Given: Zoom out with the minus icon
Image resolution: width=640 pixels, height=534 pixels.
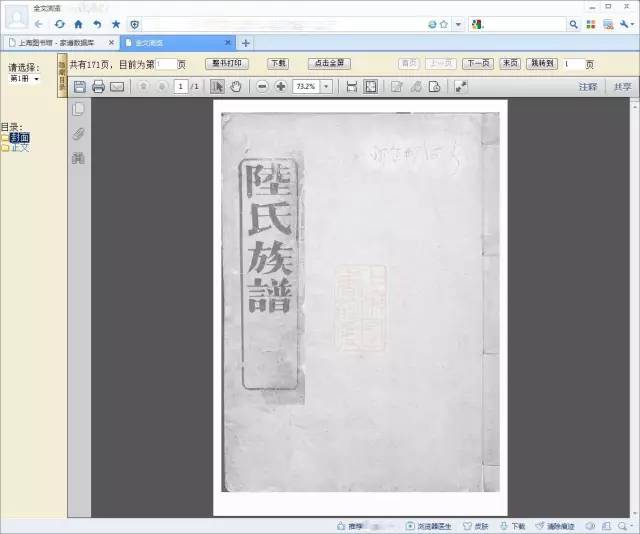Looking at the screenshot, I should click(262, 87).
